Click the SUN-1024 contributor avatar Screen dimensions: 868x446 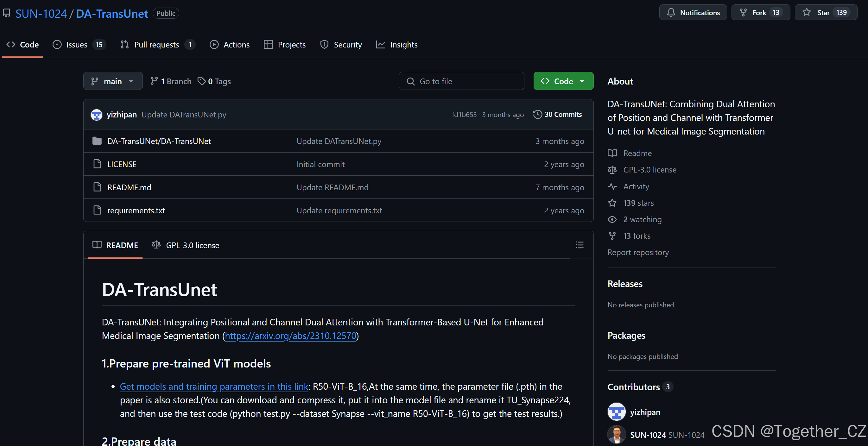coord(616,434)
